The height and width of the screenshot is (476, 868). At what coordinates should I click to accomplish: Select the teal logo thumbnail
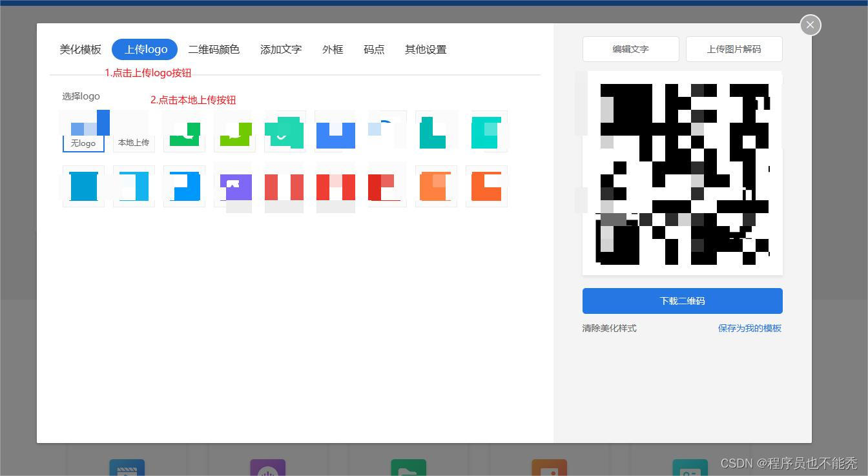coord(285,131)
